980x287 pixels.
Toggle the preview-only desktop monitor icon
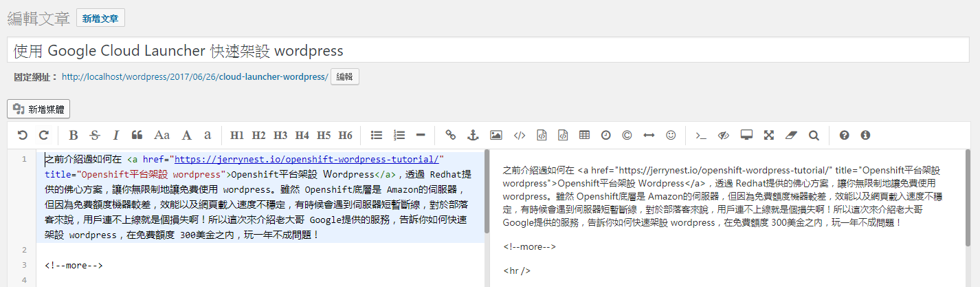coord(747,136)
